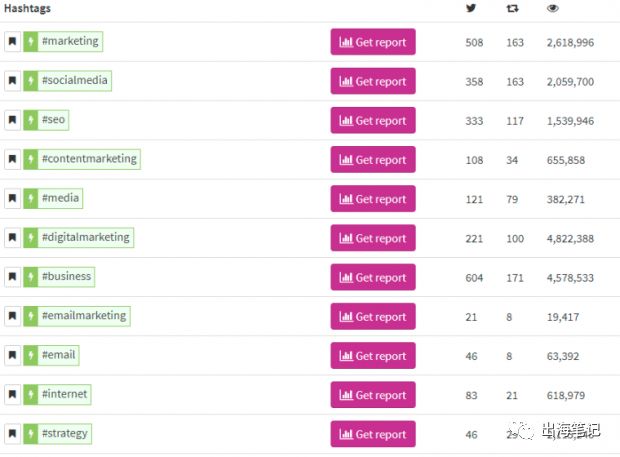Image resolution: width=620 pixels, height=457 pixels.
Task: Click the green lightning icon for #socialmedia
Action: [30, 81]
